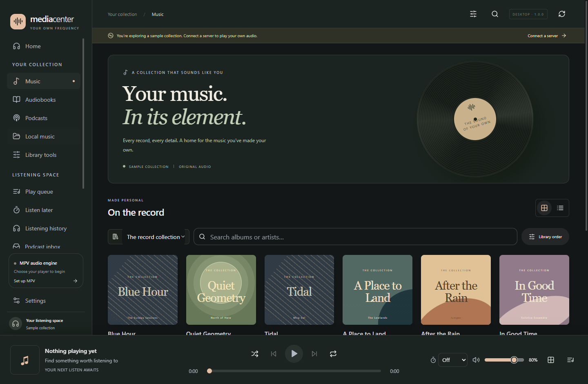Open the filter sliders icon in top bar
The image size is (588, 384).
(x=473, y=14)
